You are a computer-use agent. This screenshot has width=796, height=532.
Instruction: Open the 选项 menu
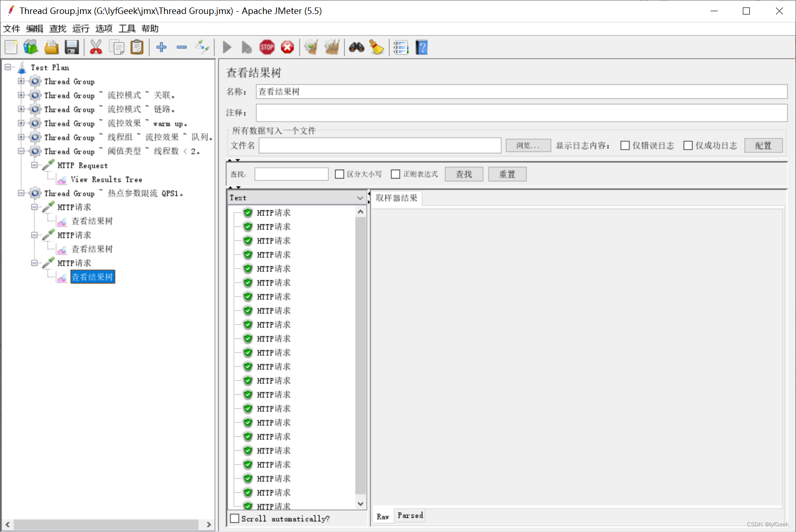click(104, 28)
